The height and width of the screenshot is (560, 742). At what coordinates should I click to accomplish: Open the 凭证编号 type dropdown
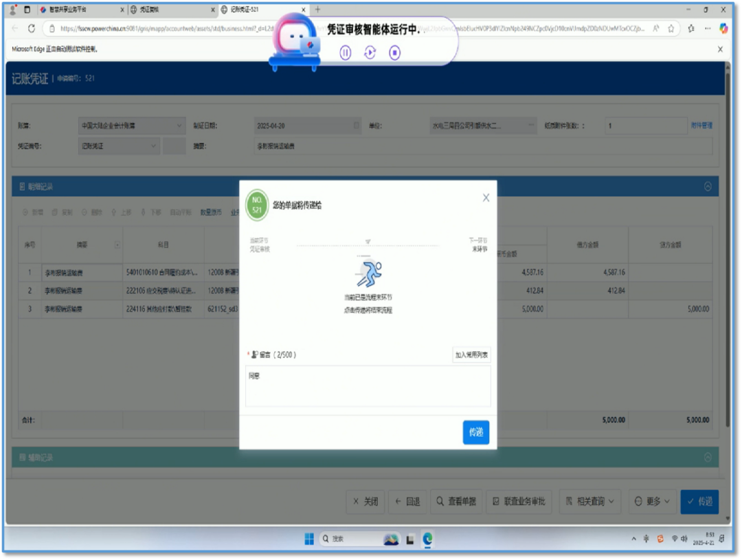click(x=119, y=146)
